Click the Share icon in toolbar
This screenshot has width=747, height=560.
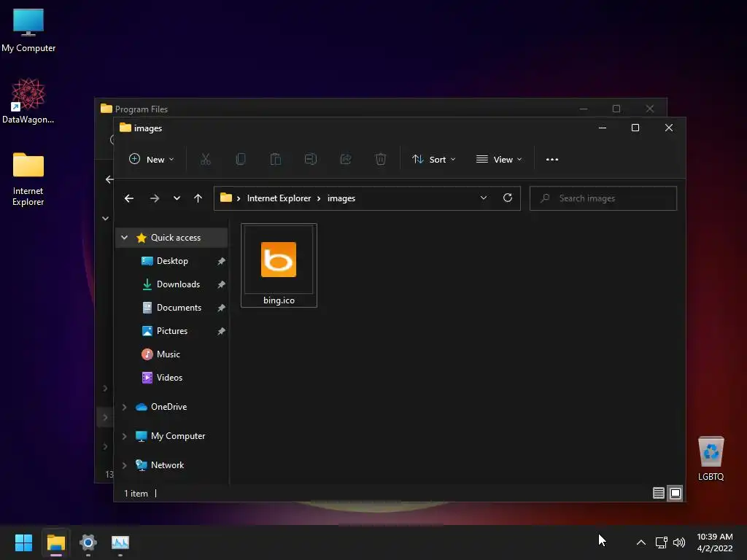click(x=346, y=160)
